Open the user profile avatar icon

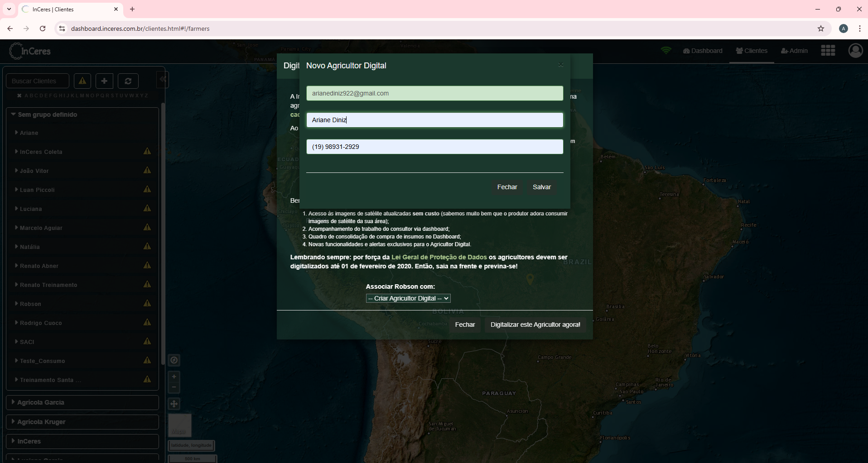[855, 51]
